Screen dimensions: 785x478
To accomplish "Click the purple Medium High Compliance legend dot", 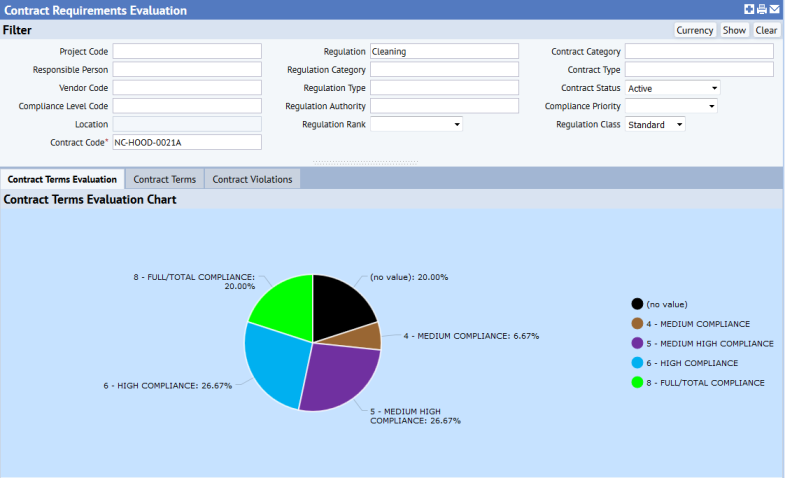I will pyautogui.click(x=637, y=343).
